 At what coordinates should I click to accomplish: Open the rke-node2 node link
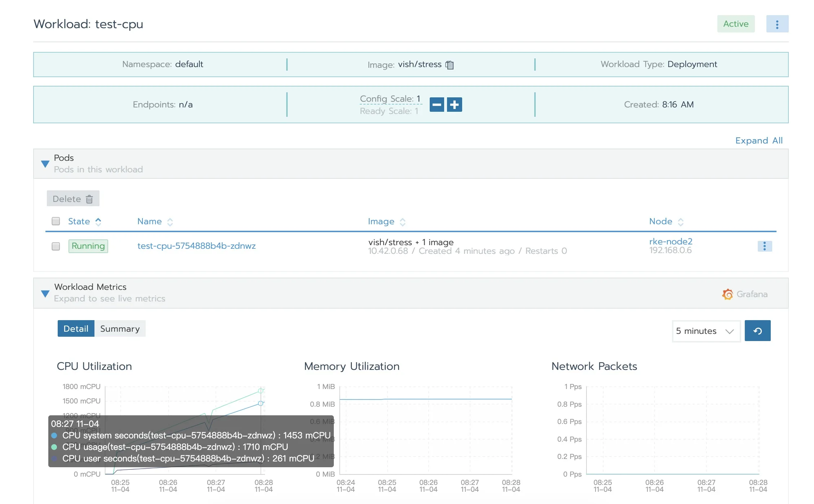(671, 242)
